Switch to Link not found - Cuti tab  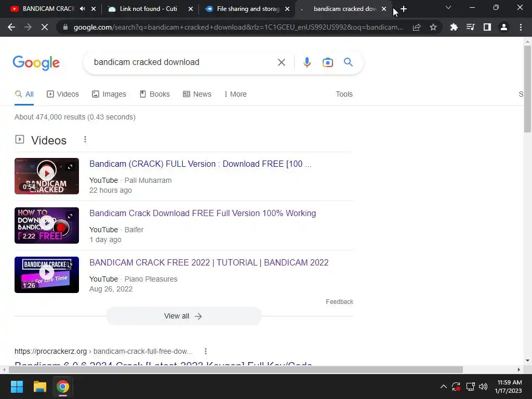click(x=148, y=9)
